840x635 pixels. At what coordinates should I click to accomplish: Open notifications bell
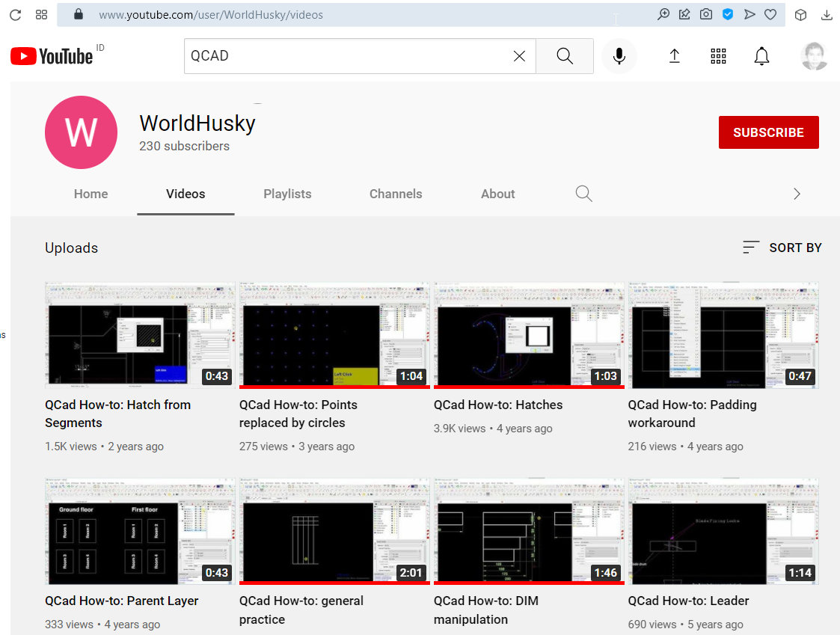(x=761, y=56)
